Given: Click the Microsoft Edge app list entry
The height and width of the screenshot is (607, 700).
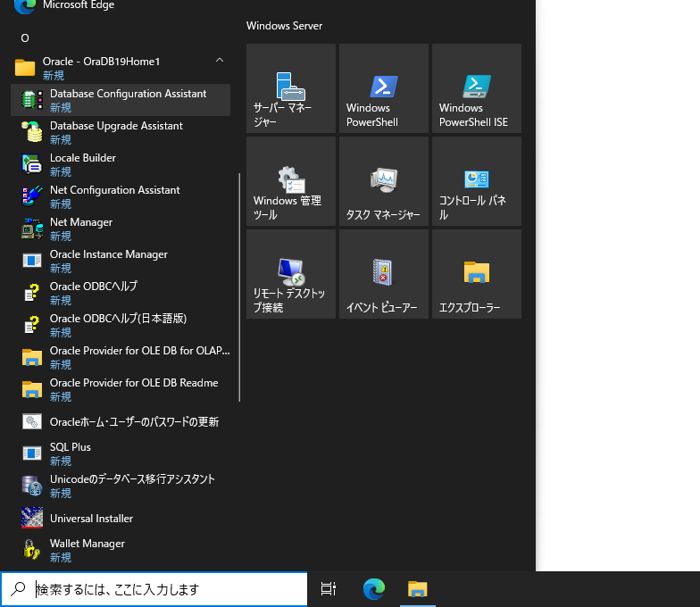Looking at the screenshot, I should [x=121, y=6].
